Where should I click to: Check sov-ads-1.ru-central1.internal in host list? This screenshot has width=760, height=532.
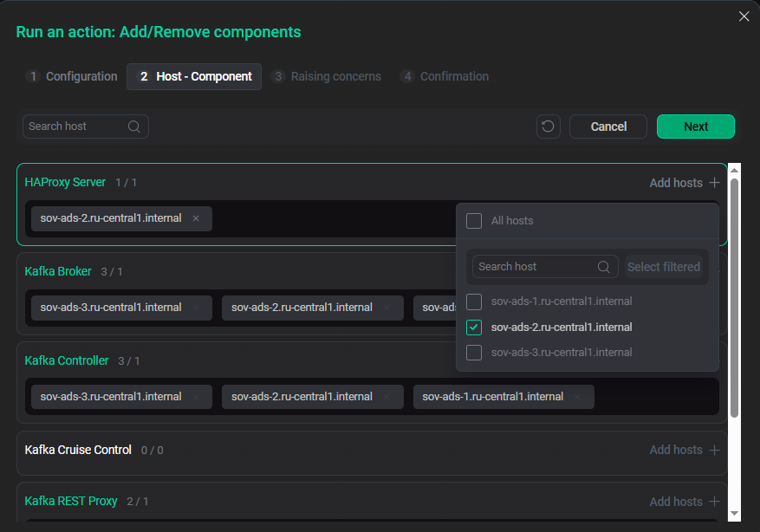pyautogui.click(x=474, y=302)
